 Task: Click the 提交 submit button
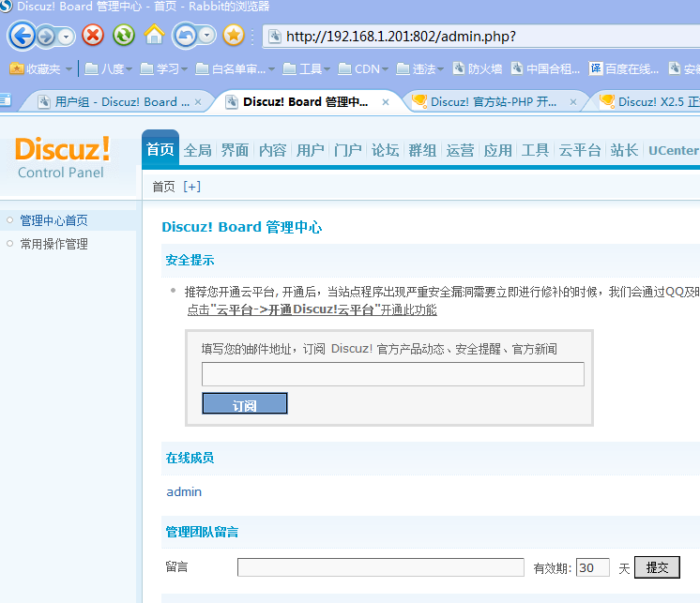[x=657, y=567]
